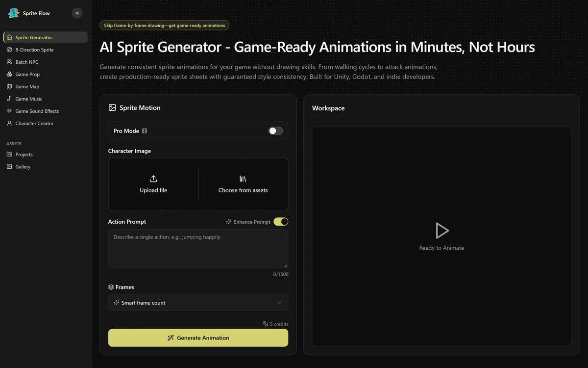Navigate to Game Map

46,86
